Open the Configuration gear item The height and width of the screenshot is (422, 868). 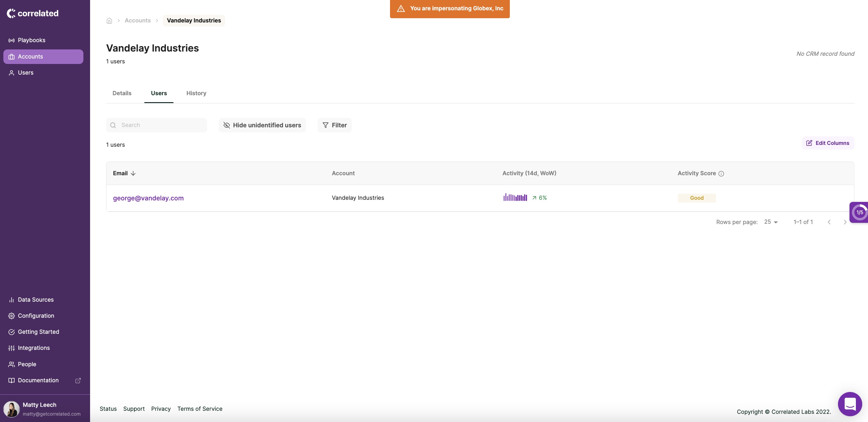36,316
